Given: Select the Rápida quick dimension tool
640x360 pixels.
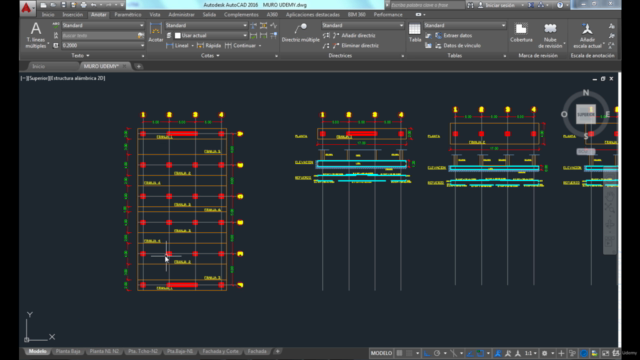Looking at the screenshot, I should [x=209, y=45].
